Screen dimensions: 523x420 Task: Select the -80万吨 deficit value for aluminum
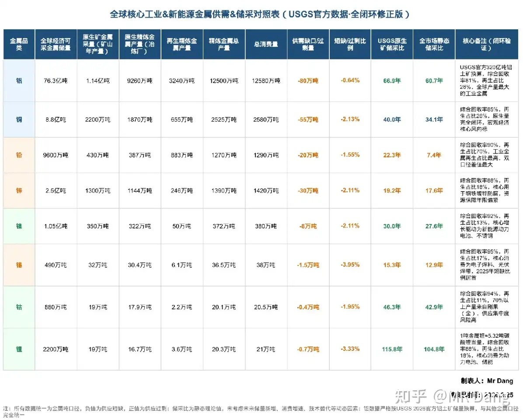click(x=307, y=80)
